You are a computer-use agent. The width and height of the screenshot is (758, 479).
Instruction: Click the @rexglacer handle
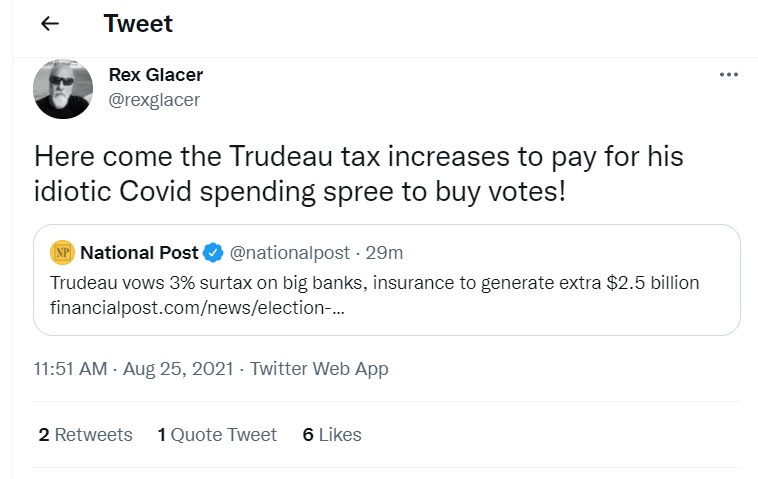pyautogui.click(x=153, y=99)
